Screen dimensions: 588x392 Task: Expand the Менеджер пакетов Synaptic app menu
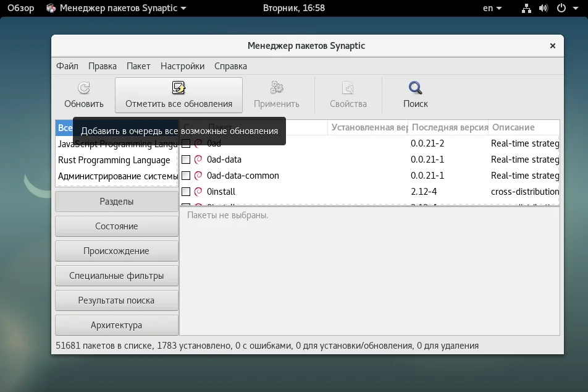pyautogui.click(x=116, y=8)
